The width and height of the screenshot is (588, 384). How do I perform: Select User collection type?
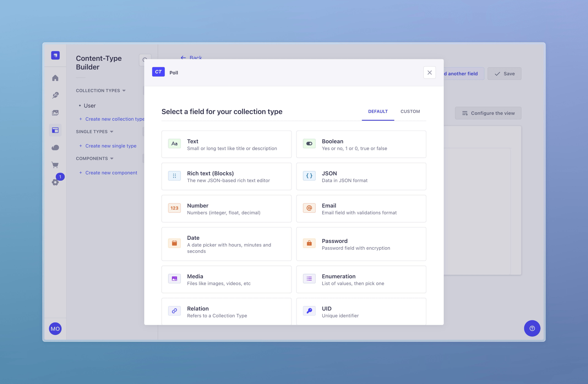pos(89,105)
